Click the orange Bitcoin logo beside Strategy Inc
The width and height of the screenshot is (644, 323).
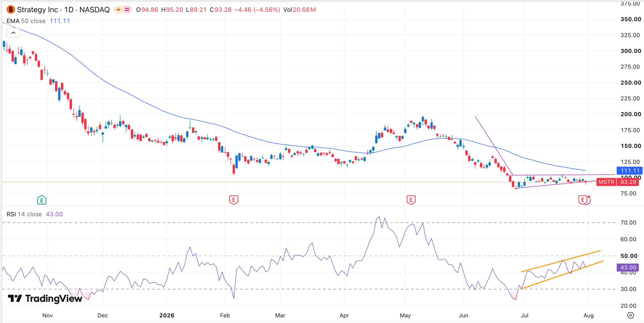tap(11, 10)
